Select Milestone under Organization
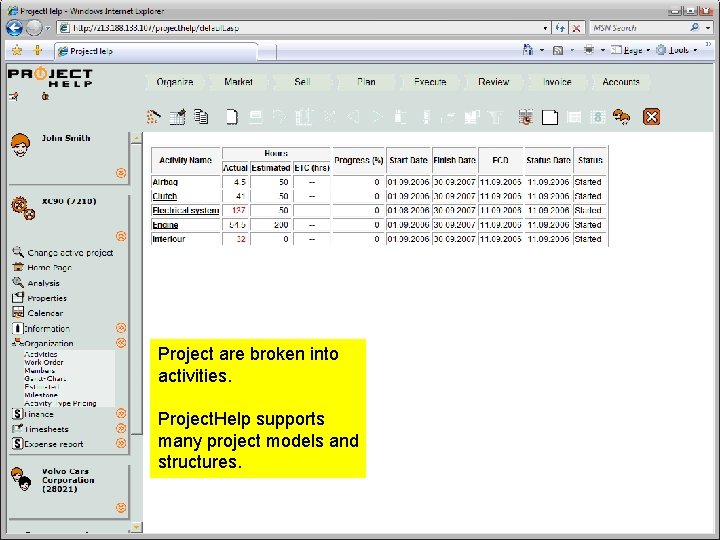The height and width of the screenshot is (540, 720). (x=41, y=395)
